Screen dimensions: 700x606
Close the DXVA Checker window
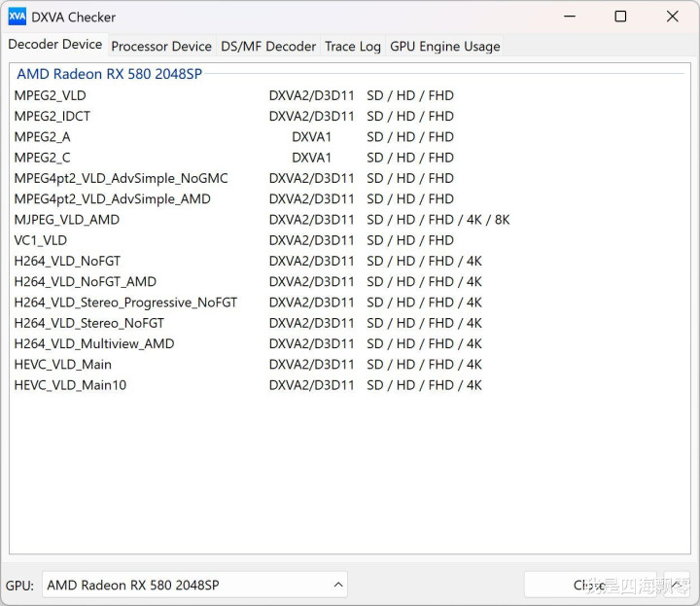[x=673, y=17]
